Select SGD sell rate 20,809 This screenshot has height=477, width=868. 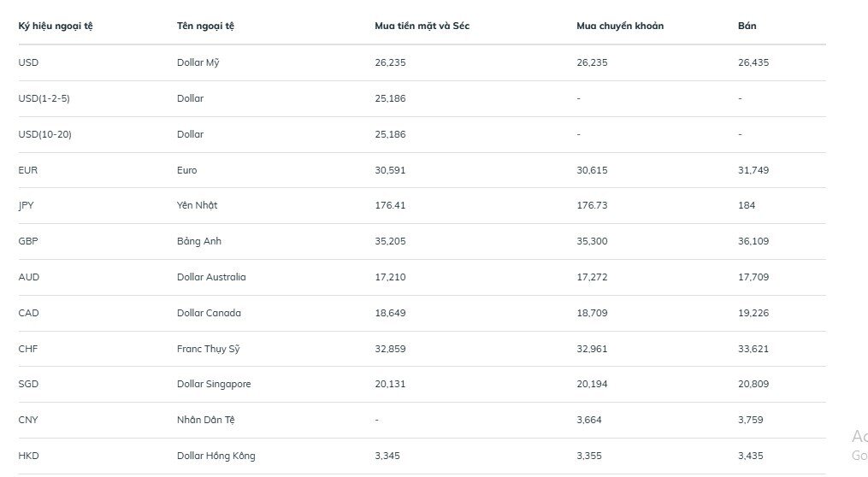(x=753, y=384)
